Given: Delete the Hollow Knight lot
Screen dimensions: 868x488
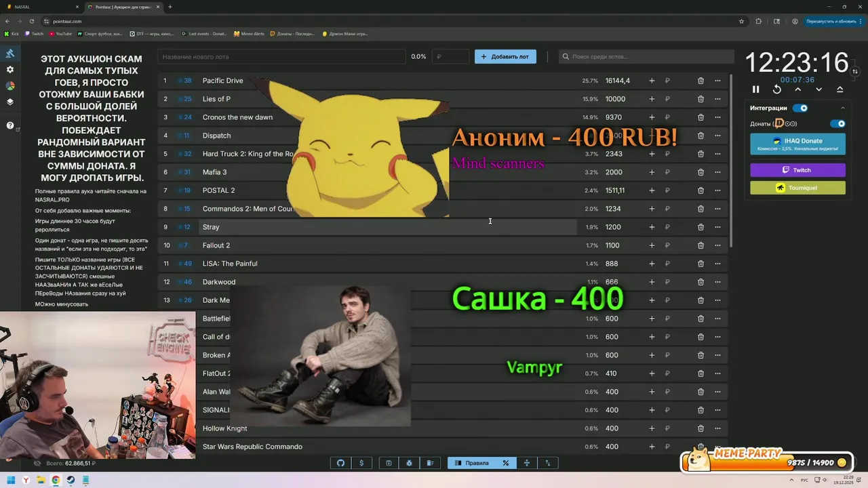Looking at the screenshot, I should 701,428.
